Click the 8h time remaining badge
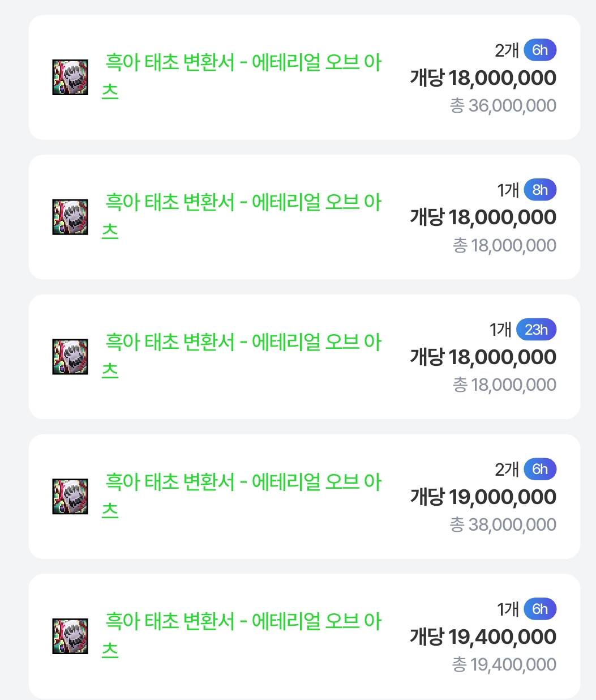This screenshot has height=700, width=596. 540,190
